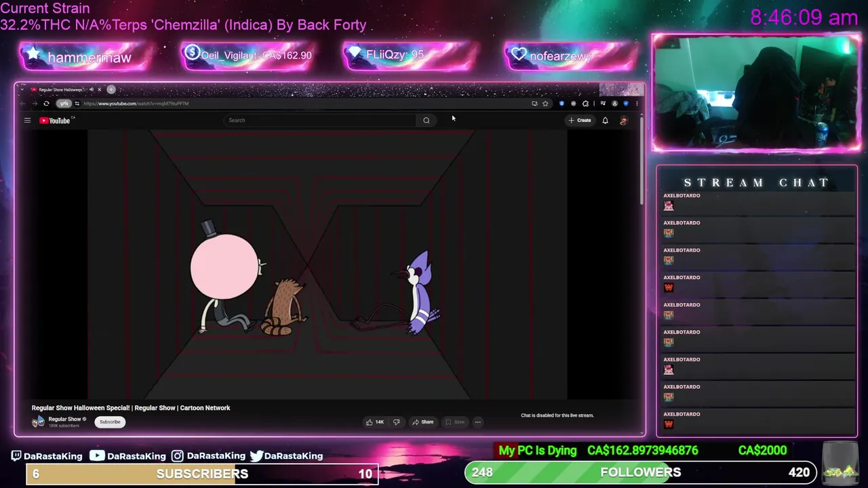Go forward in the browser
Screen dimensions: 868x488
35,104
